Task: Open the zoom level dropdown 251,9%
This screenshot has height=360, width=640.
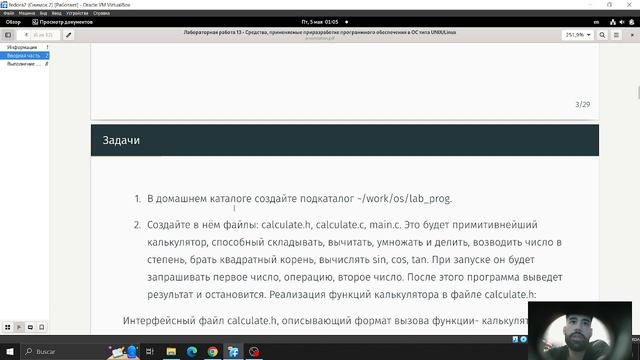Action: coord(578,35)
